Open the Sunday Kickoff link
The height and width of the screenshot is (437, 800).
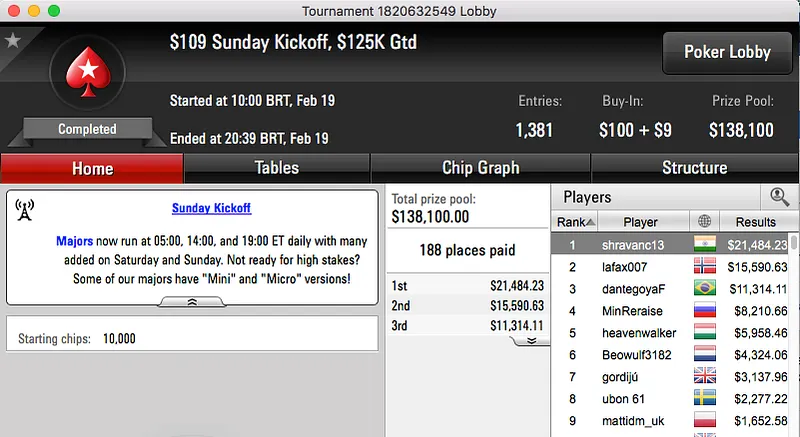click(211, 208)
